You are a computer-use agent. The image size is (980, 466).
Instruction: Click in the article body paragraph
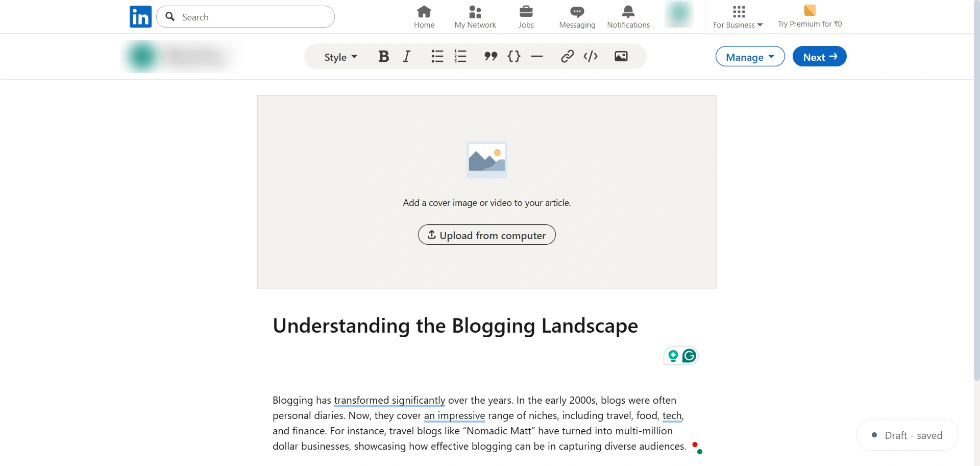coord(478,424)
